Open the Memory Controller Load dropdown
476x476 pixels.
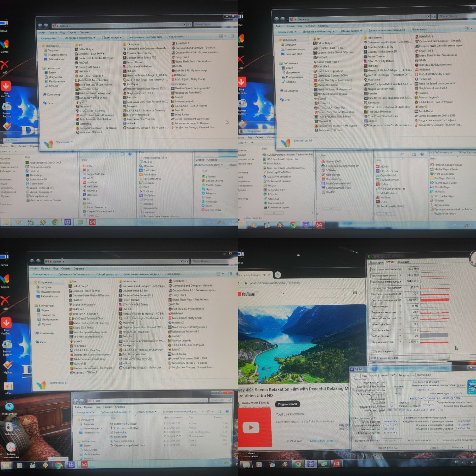coord(400,318)
